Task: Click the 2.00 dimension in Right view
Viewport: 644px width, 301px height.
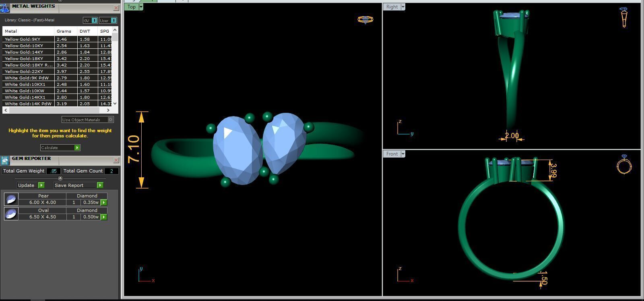Action: 512,135
